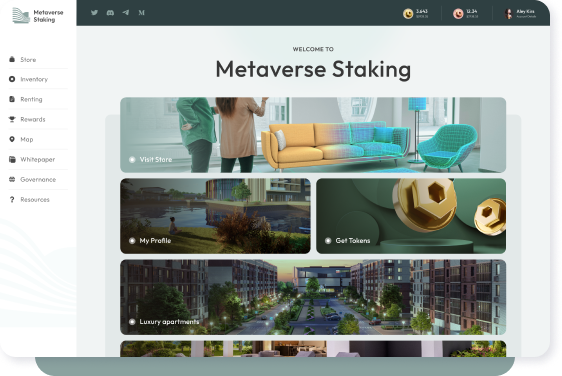Click the yellow token coin icon
Screen dimensions: 562x376
(408, 14)
